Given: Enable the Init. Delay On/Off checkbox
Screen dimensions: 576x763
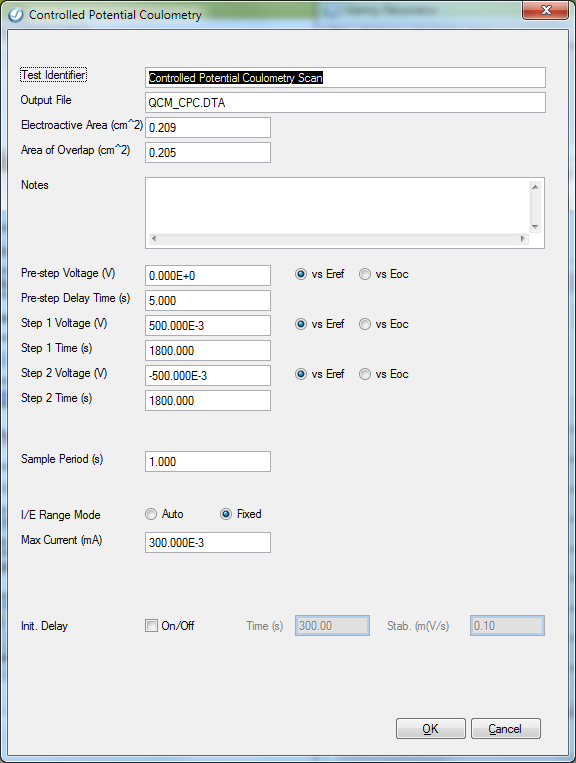Looking at the screenshot, I should [151, 626].
